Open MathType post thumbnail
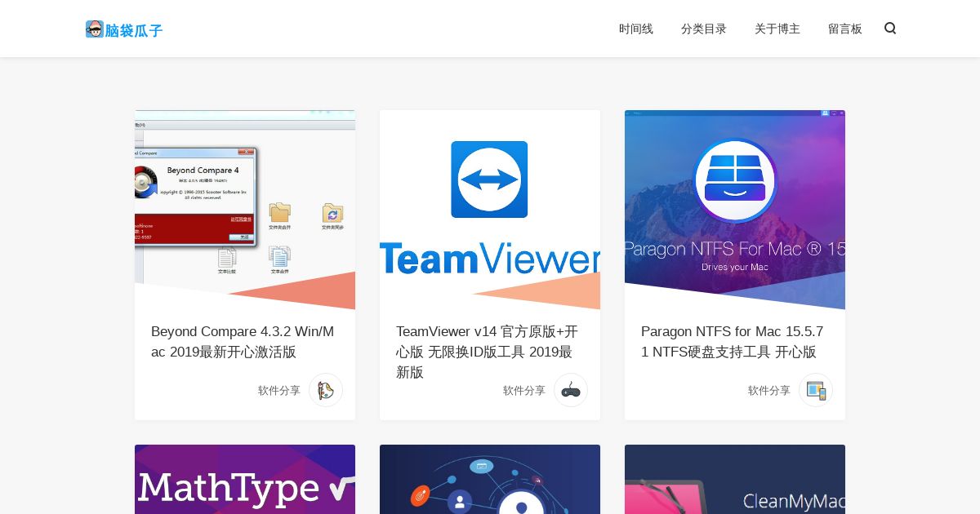Image resolution: width=980 pixels, height=514 pixels. pyautogui.click(x=245, y=479)
